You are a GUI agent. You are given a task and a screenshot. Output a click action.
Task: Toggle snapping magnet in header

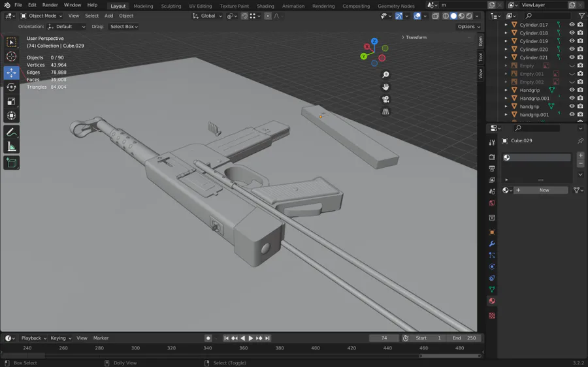[x=244, y=16]
